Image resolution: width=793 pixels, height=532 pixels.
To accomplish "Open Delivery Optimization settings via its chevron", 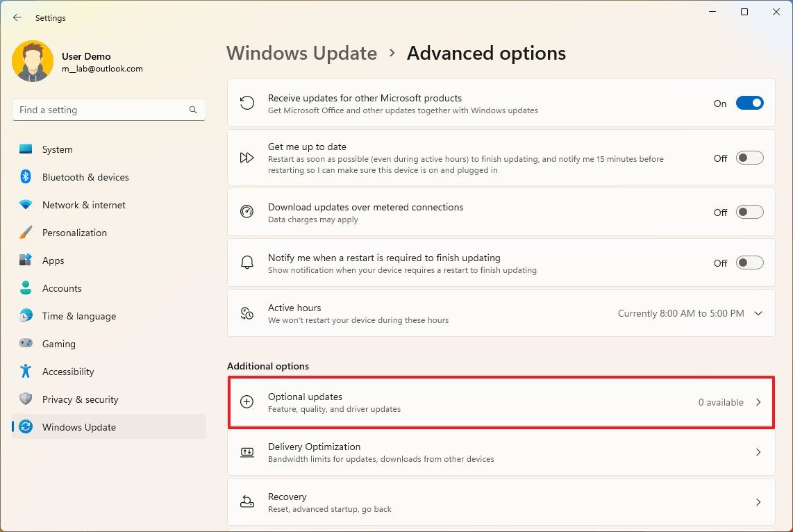I will pos(758,452).
